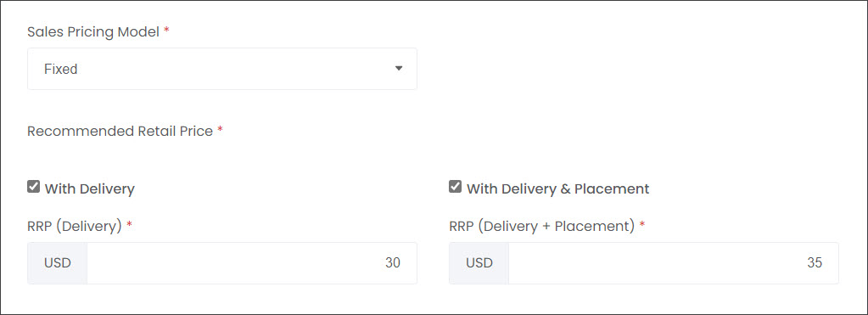Click the USD prefix of the Delivery + Placement field
This screenshot has width=868, height=315.
pyautogui.click(x=479, y=263)
